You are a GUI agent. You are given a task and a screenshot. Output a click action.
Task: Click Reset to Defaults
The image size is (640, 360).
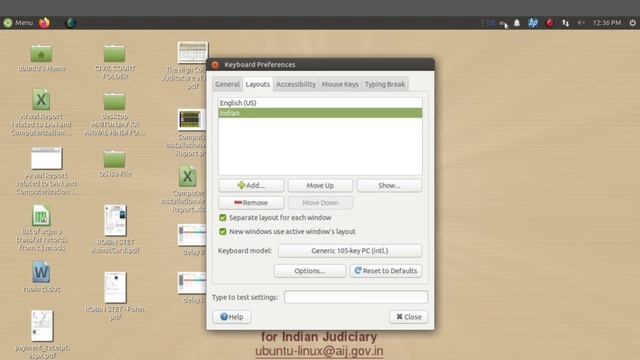click(x=386, y=271)
